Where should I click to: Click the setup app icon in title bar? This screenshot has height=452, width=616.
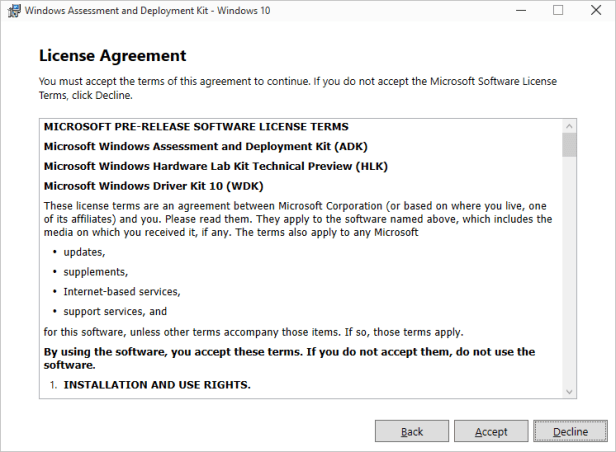point(12,11)
